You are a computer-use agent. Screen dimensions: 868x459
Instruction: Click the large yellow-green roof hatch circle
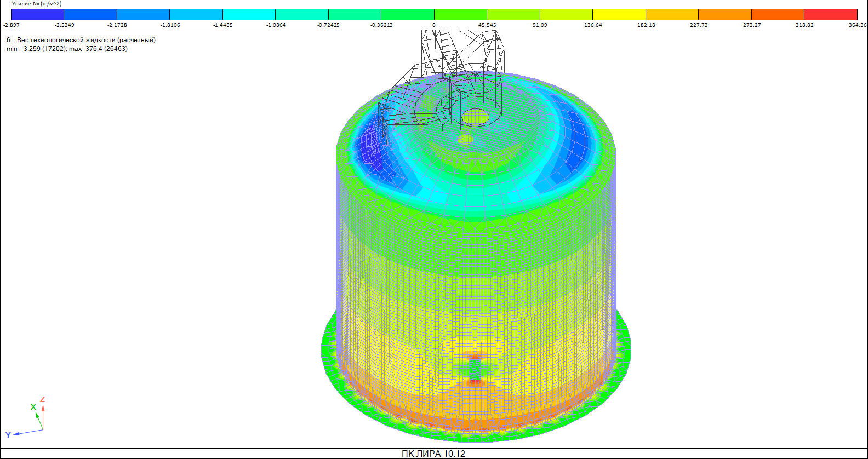click(475, 116)
